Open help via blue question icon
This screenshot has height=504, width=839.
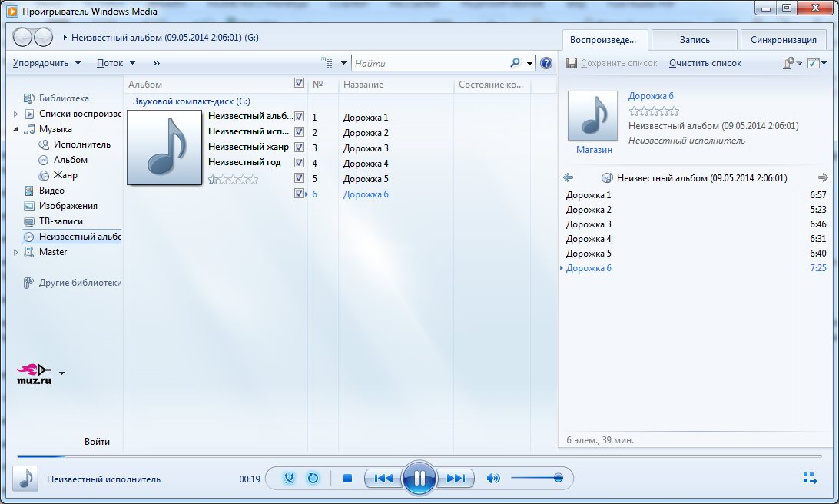click(x=546, y=63)
